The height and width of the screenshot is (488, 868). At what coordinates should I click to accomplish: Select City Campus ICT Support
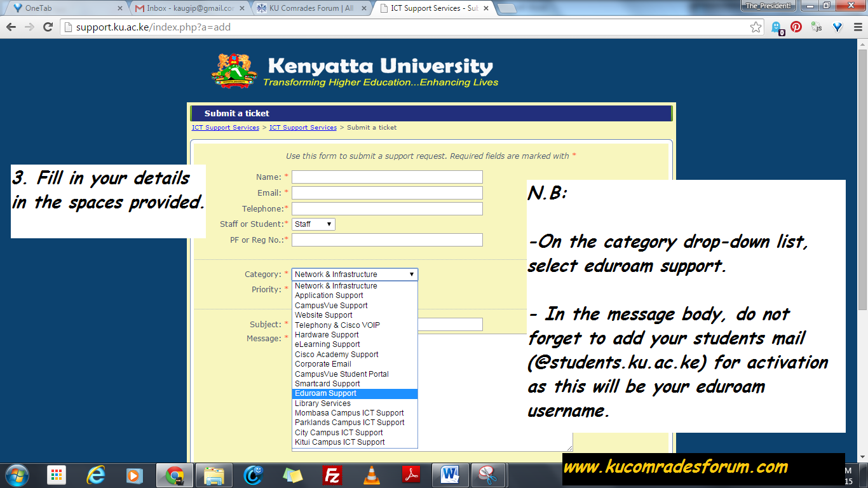(x=355, y=433)
